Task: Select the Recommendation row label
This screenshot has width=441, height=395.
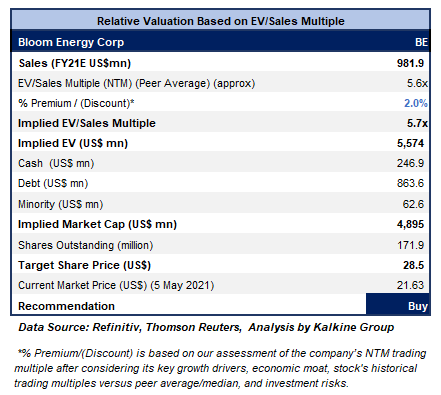Action: [x=66, y=306]
